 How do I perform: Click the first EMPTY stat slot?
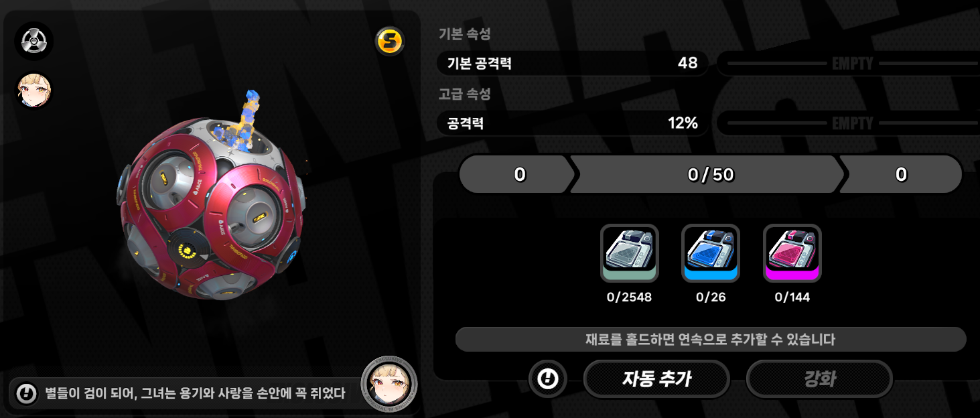point(849,64)
